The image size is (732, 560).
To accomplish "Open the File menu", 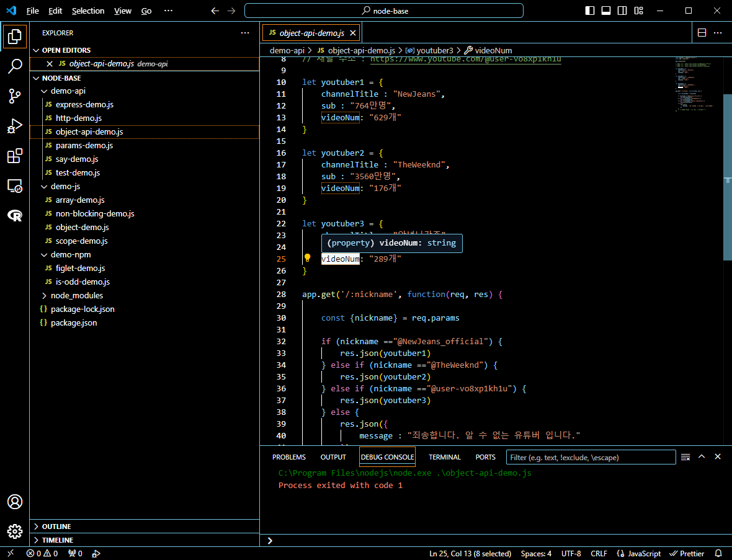I will [x=33, y=11].
